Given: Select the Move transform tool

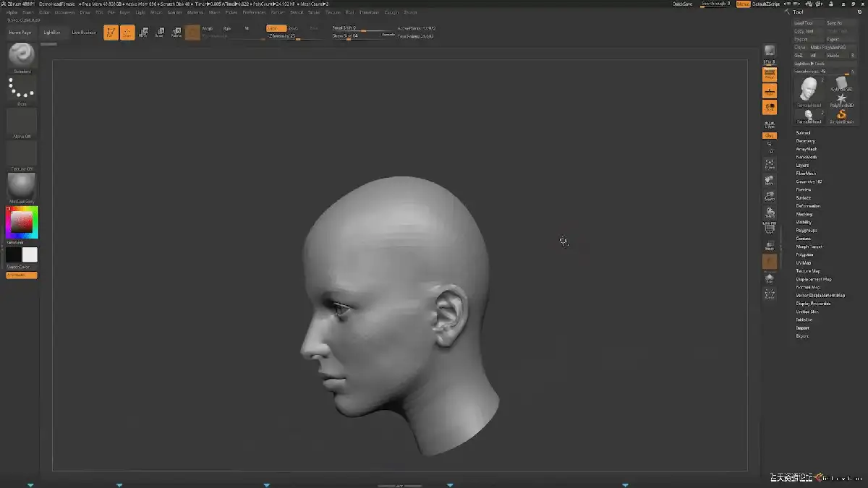Looking at the screenshot, I should (x=143, y=33).
